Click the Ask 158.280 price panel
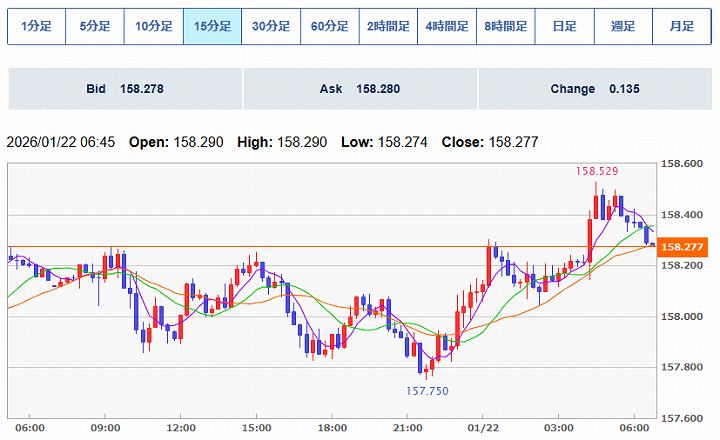This screenshot has width=720, height=440. (359, 89)
